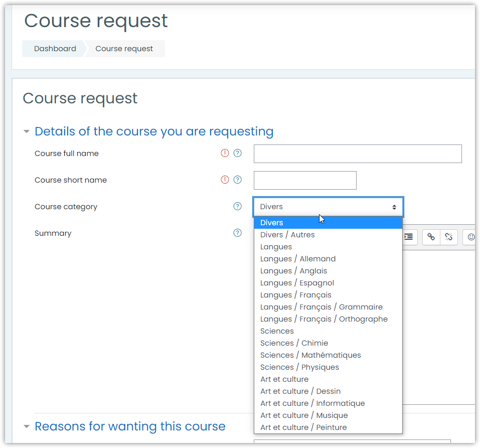Viewport: 480px width, 448px height.
Task: Pick Langues / Français / Grammaire
Action: [328, 307]
